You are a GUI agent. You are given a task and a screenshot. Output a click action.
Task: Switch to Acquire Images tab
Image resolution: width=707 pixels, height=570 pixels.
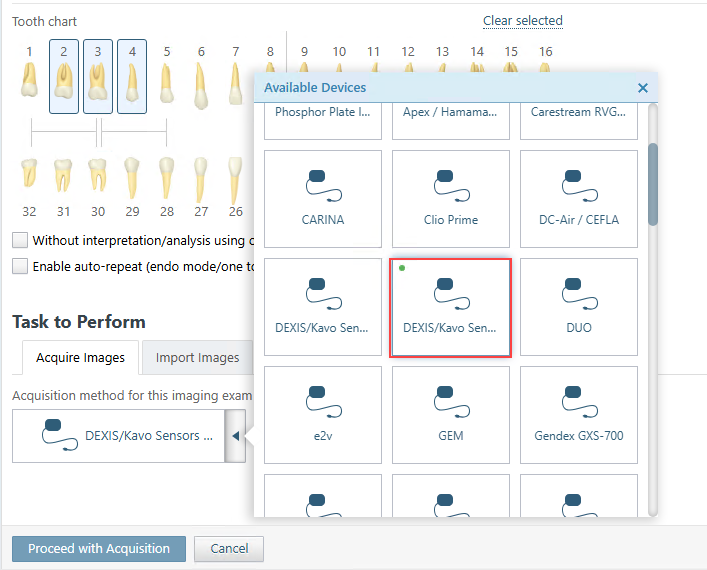click(x=80, y=358)
